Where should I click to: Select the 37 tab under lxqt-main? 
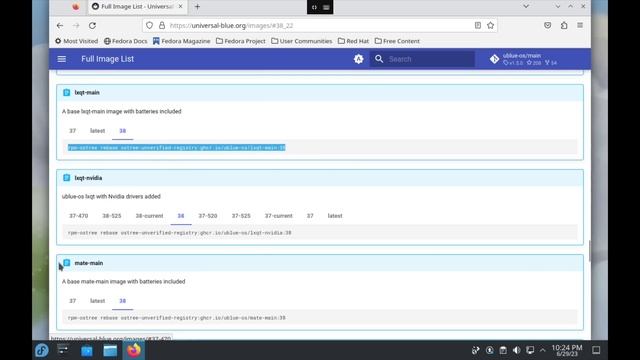(x=73, y=131)
